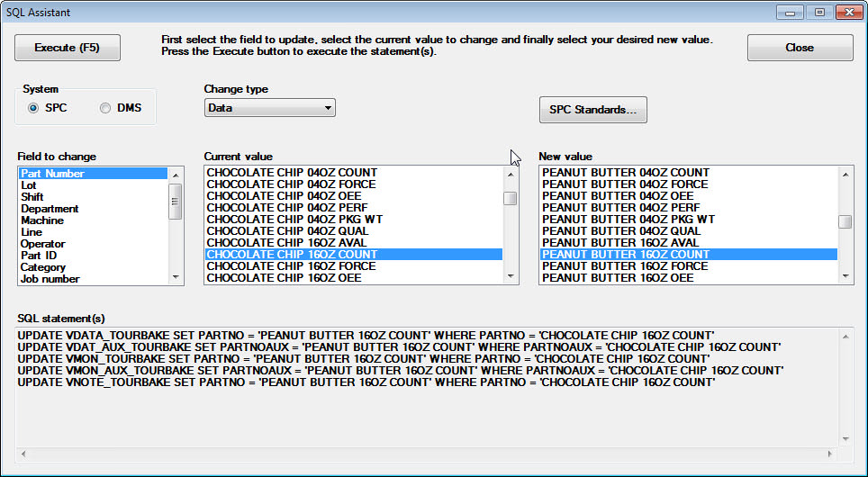This screenshot has height=477, width=868.
Task: Select CHOCOLATE CHIP 16OZ AVAL current value
Action: [x=289, y=243]
